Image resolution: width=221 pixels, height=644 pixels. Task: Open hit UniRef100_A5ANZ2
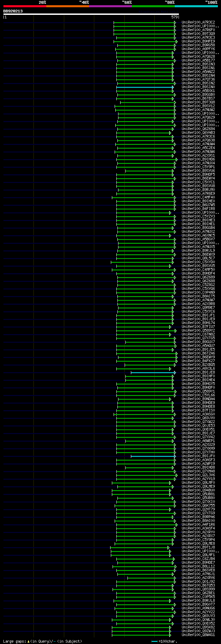point(198,72)
